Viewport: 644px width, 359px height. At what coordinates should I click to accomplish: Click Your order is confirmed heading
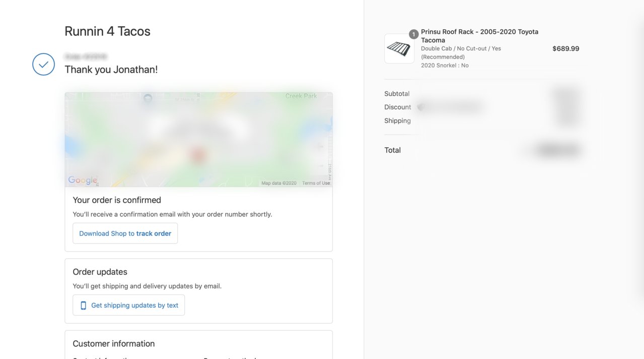coord(117,200)
